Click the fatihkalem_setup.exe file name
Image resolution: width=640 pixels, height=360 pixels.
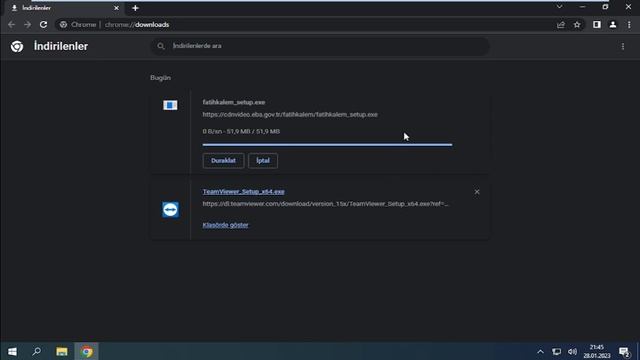pos(234,102)
